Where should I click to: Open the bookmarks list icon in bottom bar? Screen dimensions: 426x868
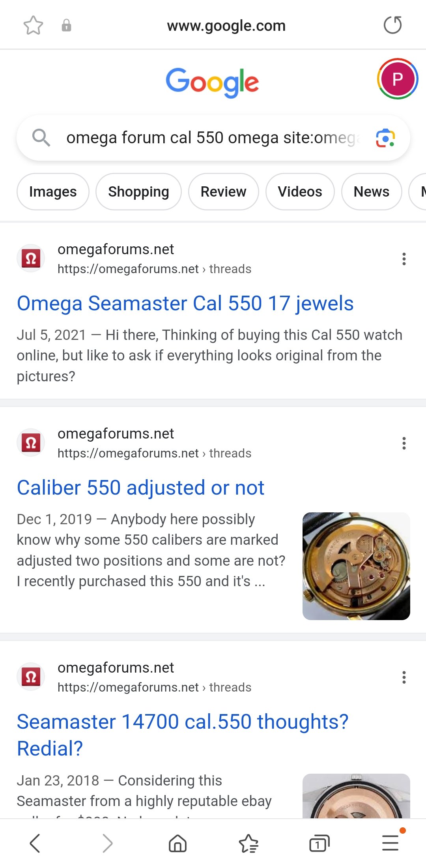(248, 844)
